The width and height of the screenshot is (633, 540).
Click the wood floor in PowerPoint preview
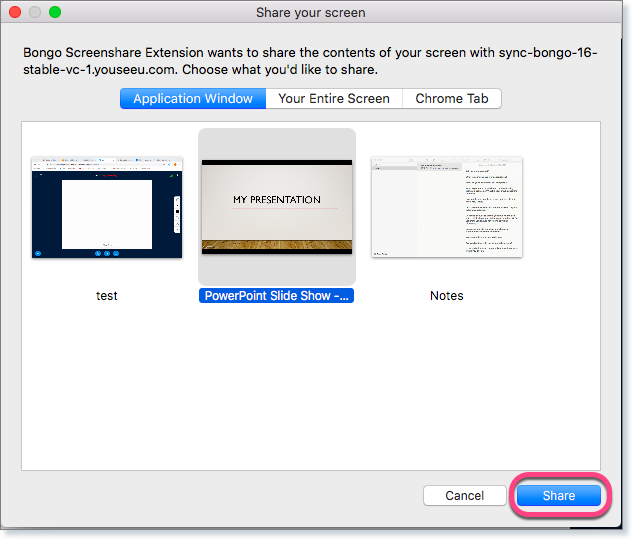pyautogui.click(x=277, y=245)
